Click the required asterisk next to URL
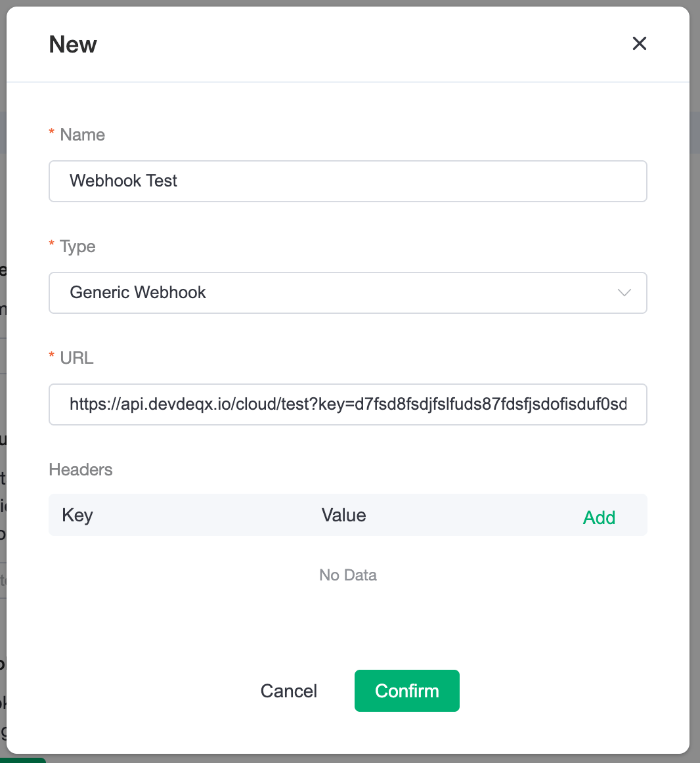Image resolution: width=700 pixels, height=763 pixels. (x=52, y=357)
